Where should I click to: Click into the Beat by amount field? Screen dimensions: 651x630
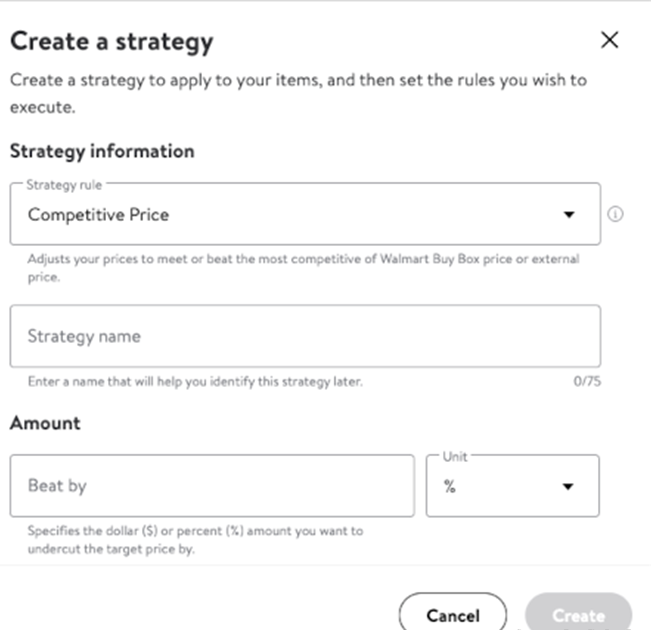pos(212,485)
